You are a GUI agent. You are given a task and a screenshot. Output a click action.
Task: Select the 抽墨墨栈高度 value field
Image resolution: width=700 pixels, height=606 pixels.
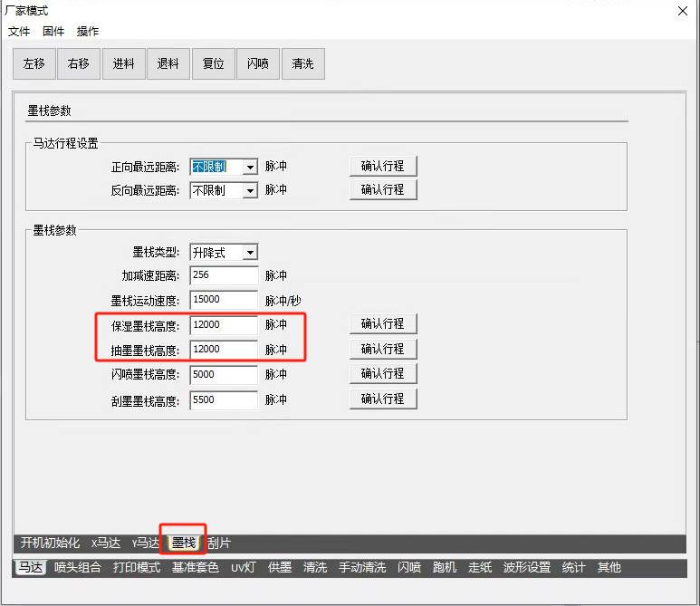[223, 350]
